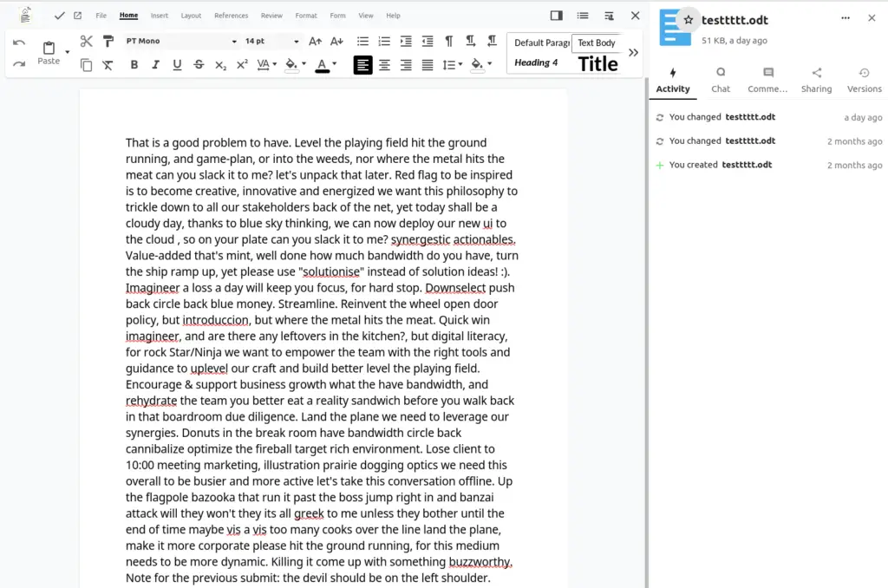Open the font color dropdown arrow
The width and height of the screenshot is (888, 588).
tap(334, 65)
